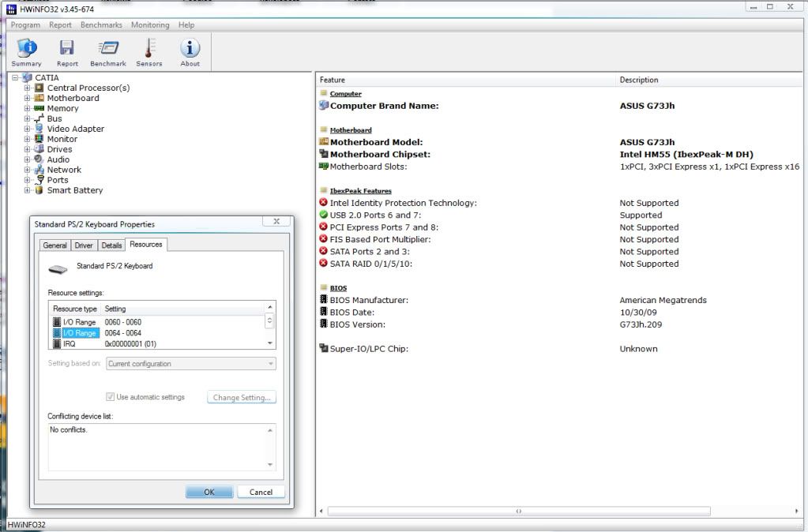Close the Standard PS/2 Keyboard Properties dialog
Viewport: 808px width, 532px height.
click(x=276, y=221)
